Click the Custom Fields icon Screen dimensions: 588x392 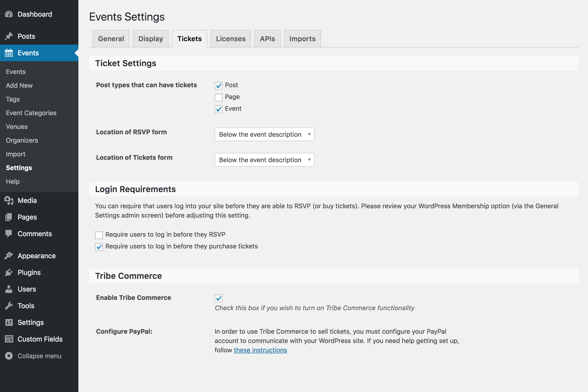9,339
